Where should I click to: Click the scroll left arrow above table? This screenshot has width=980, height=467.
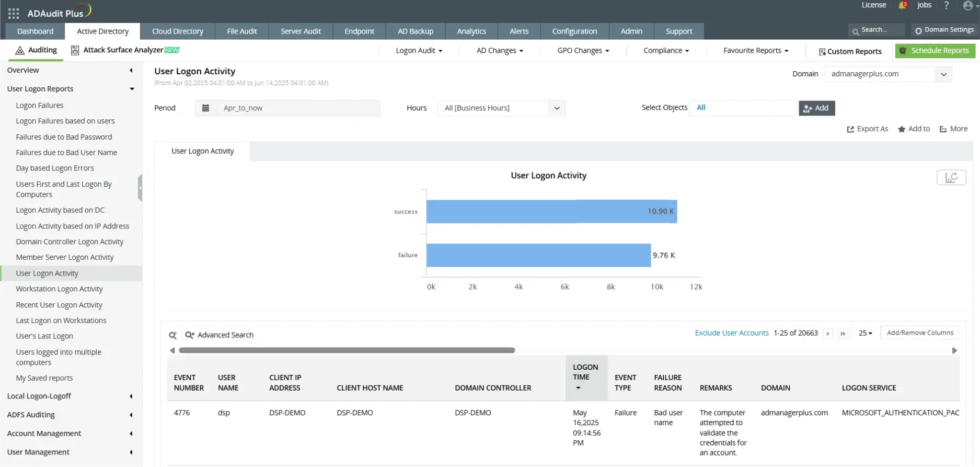(172, 350)
